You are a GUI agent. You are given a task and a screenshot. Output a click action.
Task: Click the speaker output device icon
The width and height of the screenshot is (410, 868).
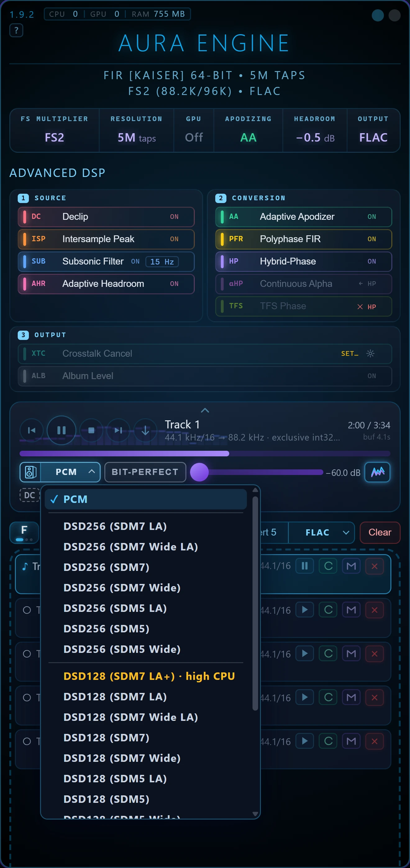[30, 472]
